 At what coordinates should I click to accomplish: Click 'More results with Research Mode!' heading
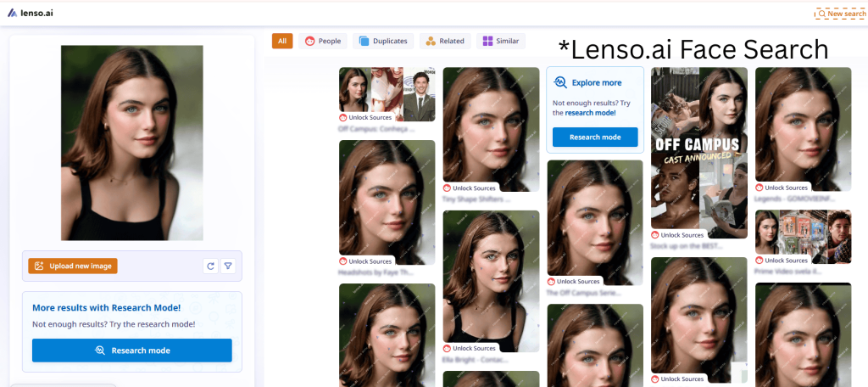tap(106, 307)
